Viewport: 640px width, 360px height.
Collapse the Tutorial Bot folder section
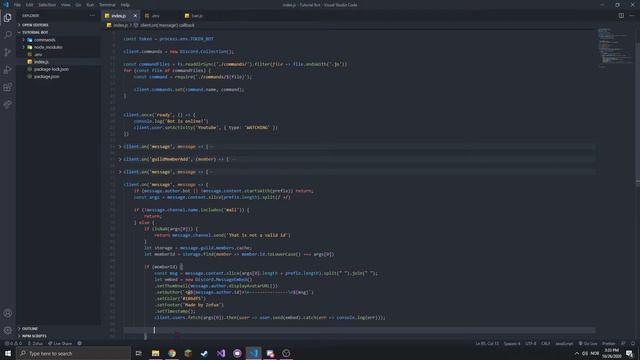(x=35, y=32)
